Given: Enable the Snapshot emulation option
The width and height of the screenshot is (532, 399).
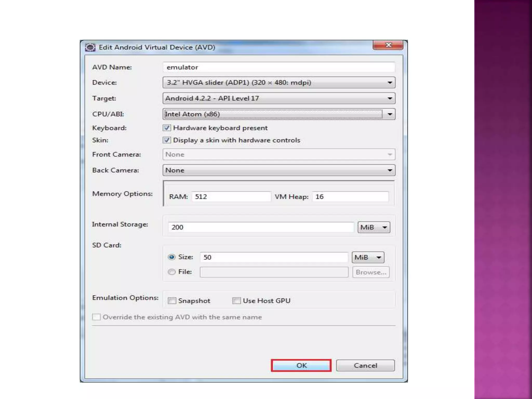Looking at the screenshot, I should [172, 301].
